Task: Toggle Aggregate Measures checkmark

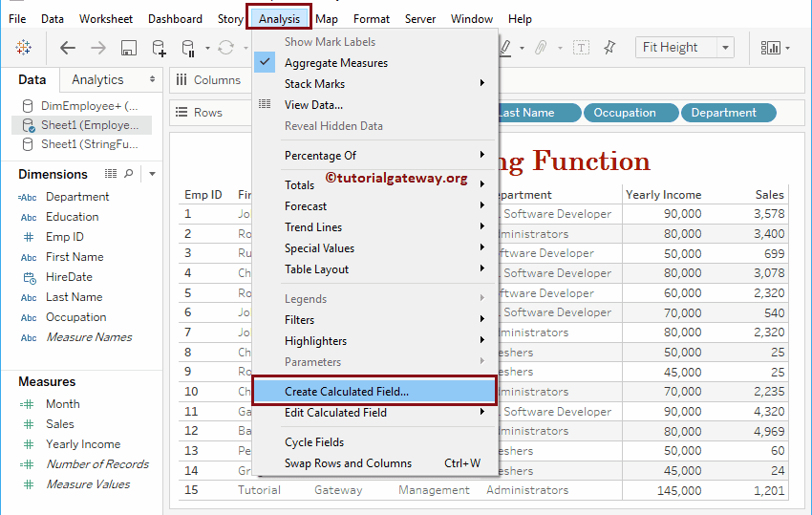Action: coord(265,62)
